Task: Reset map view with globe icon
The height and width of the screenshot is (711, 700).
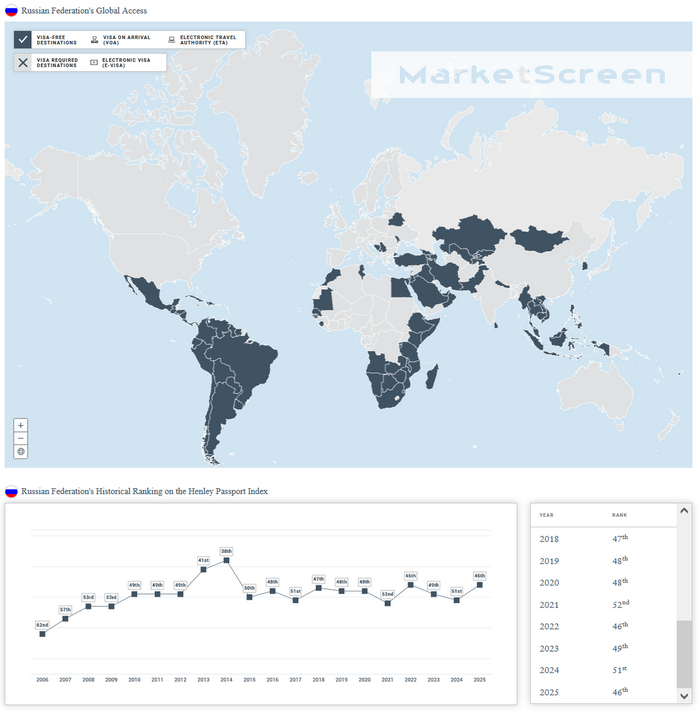Action: (x=21, y=452)
